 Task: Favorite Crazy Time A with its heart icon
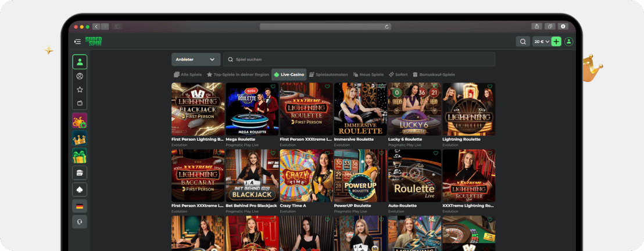pyautogui.click(x=327, y=153)
